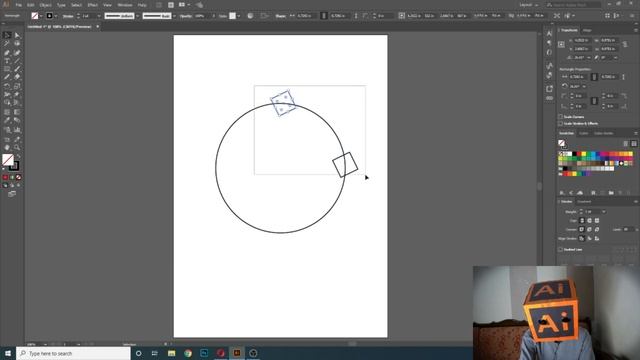The height and width of the screenshot is (360, 640).
Task: Enable Scale Strokes & Effects checkbox
Action: [560, 123]
